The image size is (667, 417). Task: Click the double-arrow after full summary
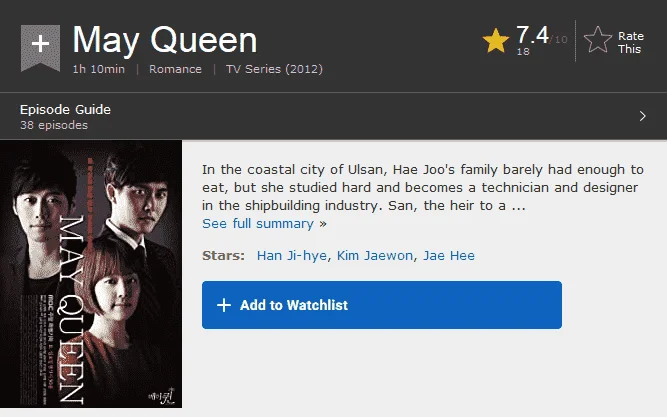323,224
